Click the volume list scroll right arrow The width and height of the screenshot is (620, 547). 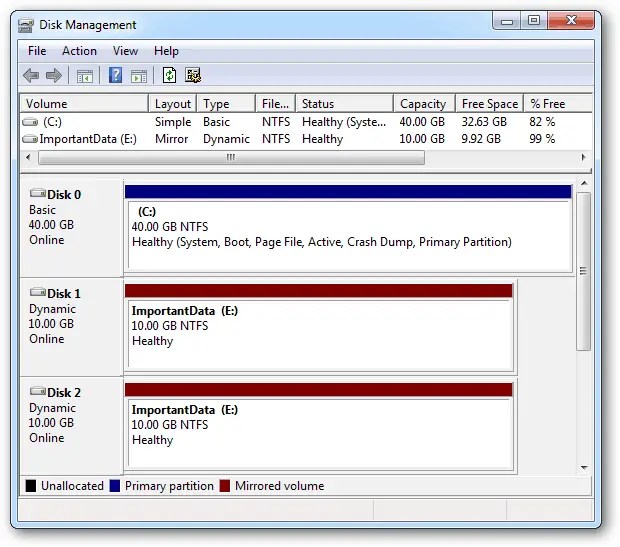coord(583,157)
